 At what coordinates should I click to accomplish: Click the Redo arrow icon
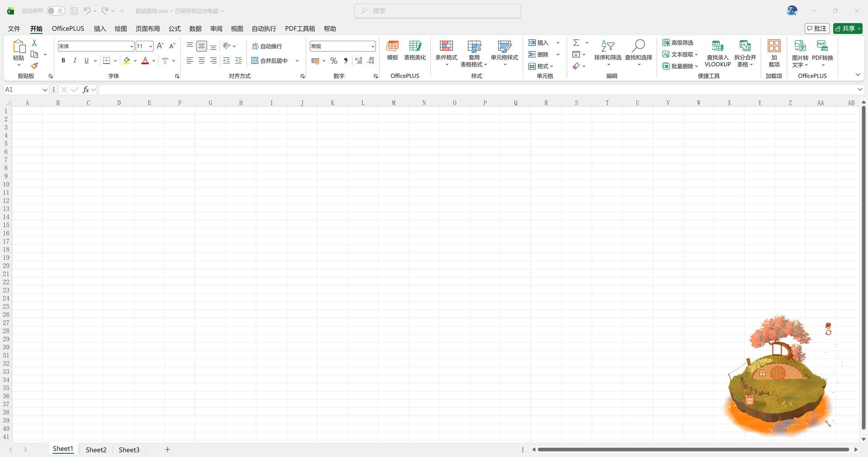click(x=105, y=11)
